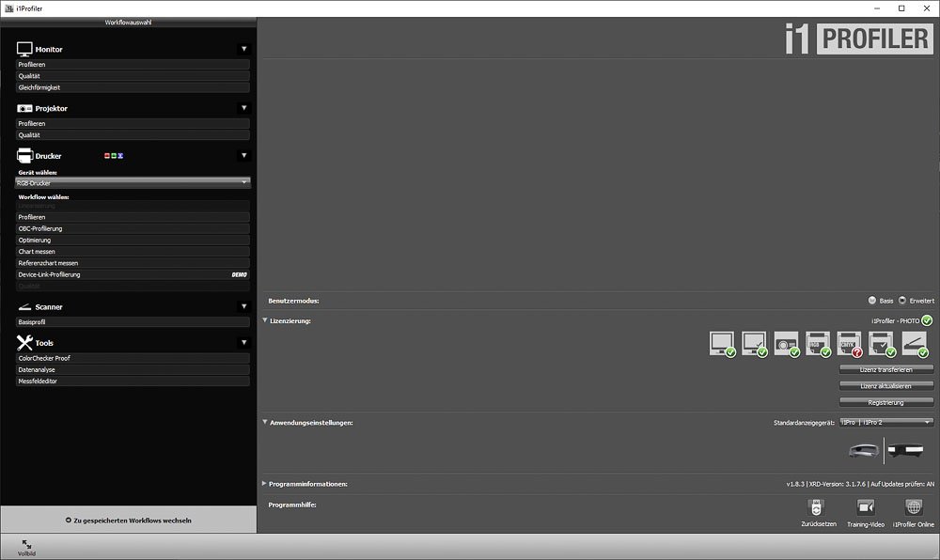This screenshot has width=940, height=560.
Task: Open Monitor Gleichförmigkeit workflow
Action: point(133,87)
